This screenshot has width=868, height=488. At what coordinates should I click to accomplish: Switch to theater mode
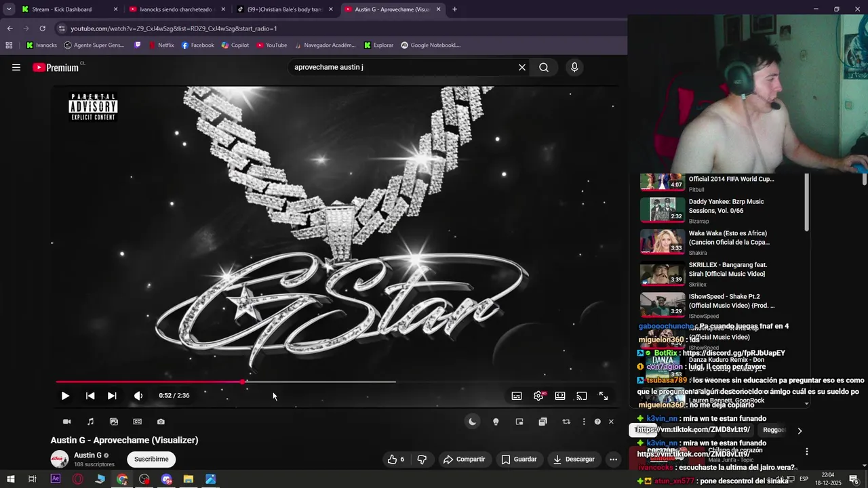click(560, 396)
